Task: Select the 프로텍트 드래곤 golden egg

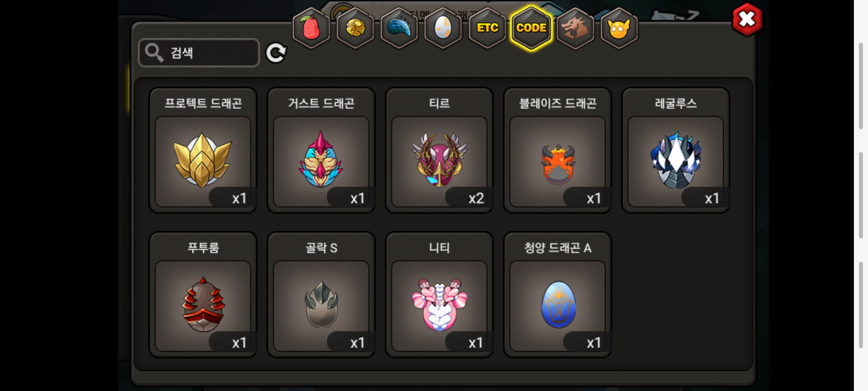Action: [203, 150]
